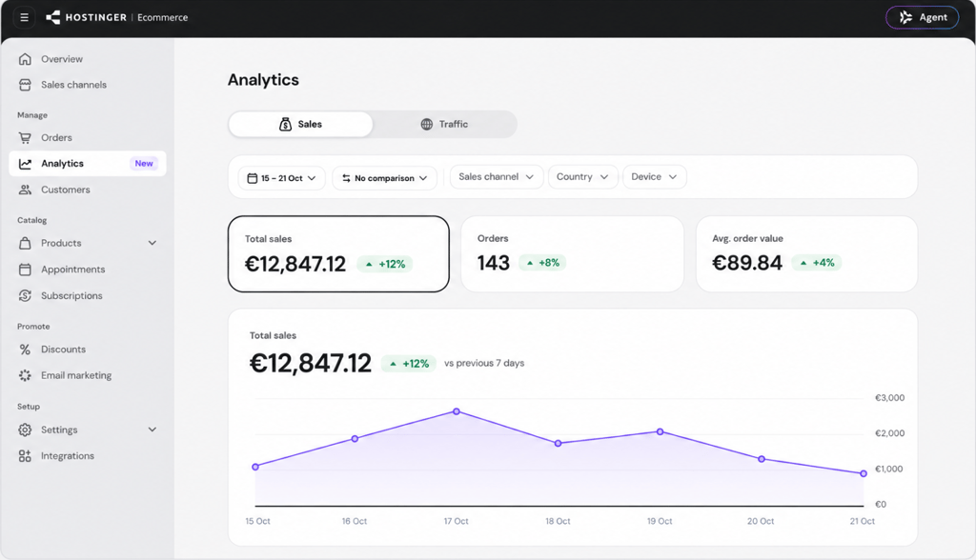Expand the Products submenu chevron
This screenshot has height=560, width=976.
[x=152, y=243]
